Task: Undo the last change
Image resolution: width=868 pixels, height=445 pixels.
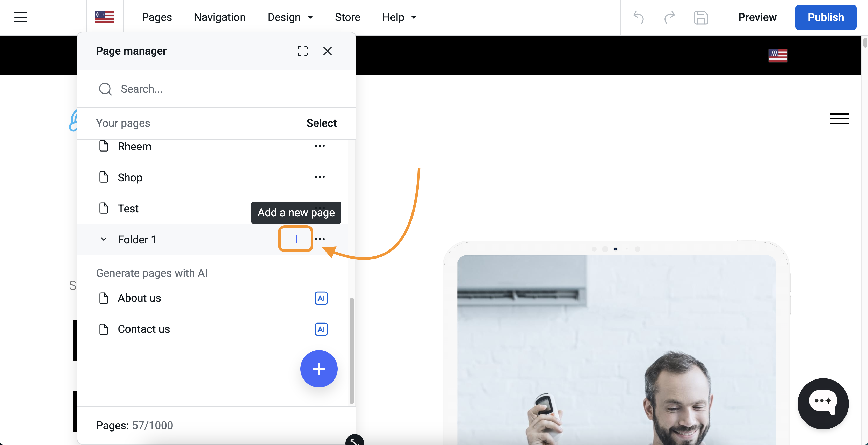Action: pyautogui.click(x=639, y=17)
